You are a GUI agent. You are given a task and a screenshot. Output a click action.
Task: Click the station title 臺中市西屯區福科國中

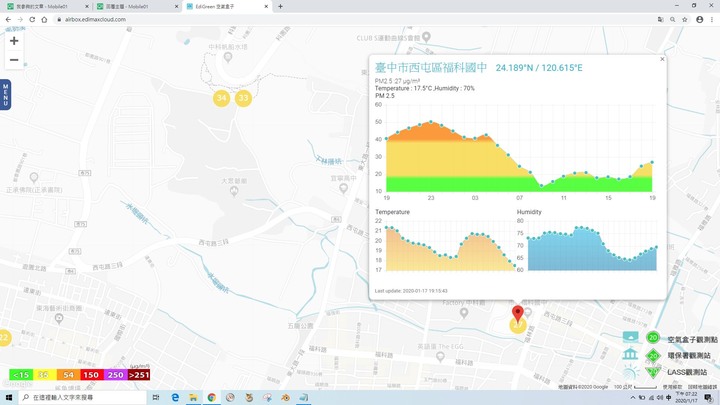coord(431,68)
